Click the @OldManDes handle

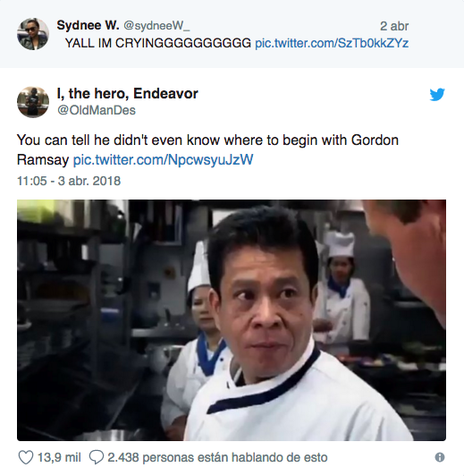coord(97,110)
